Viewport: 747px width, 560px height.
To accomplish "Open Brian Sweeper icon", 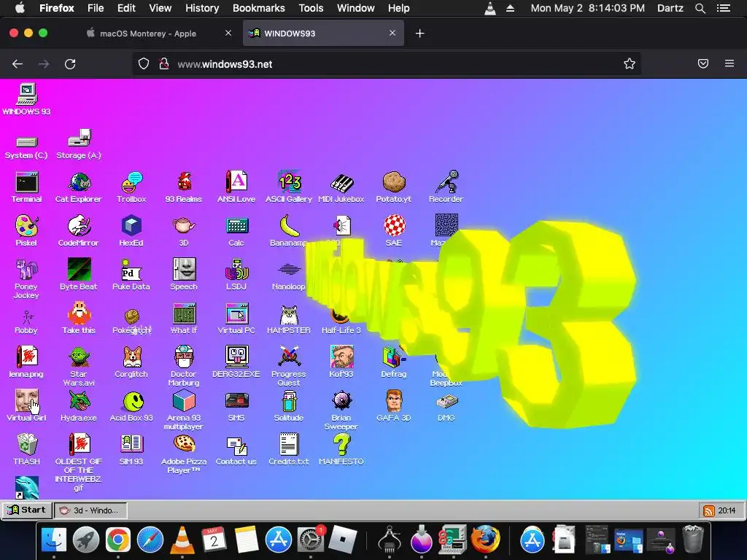I will [341, 401].
